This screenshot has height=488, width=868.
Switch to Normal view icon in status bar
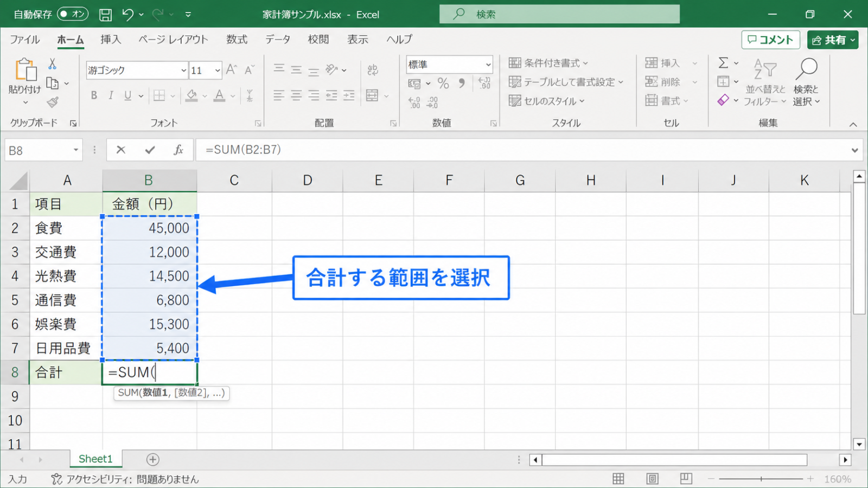[x=618, y=479]
